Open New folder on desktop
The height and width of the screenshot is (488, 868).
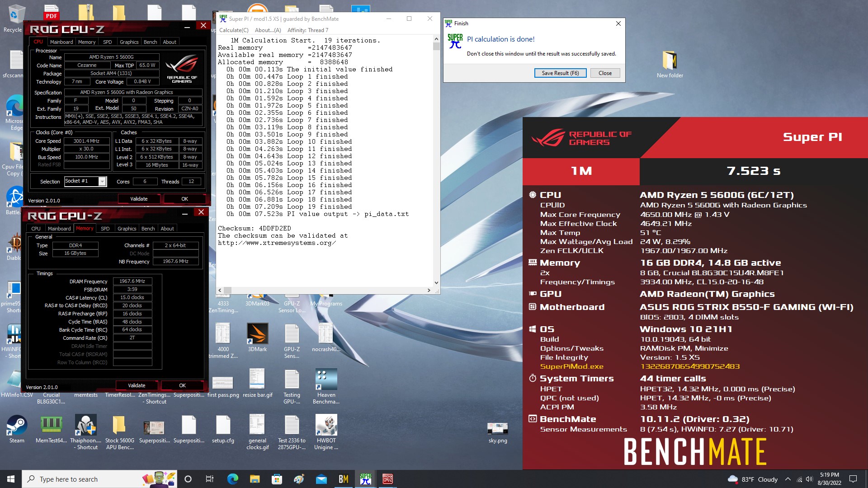[x=670, y=64]
